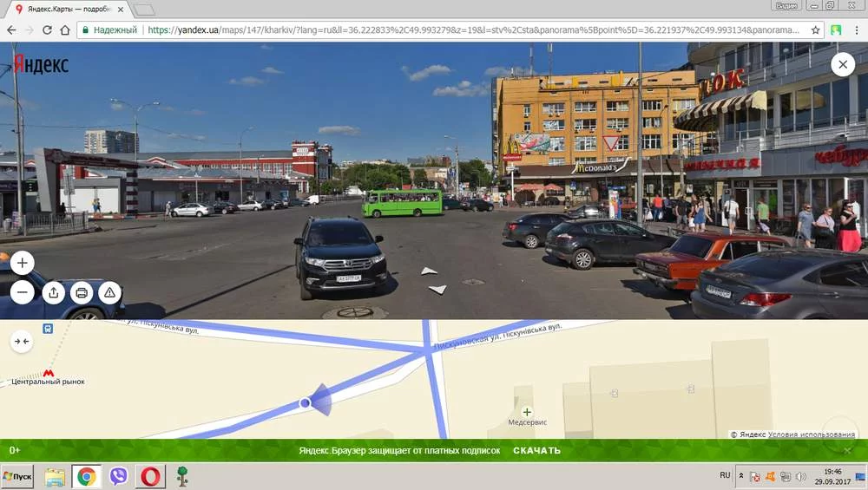Open Viber from the taskbar

119,476
